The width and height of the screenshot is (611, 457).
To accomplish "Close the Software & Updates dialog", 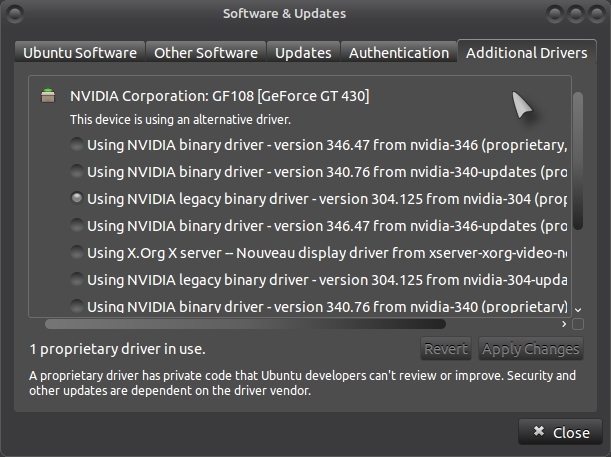I will coord(560,432).
